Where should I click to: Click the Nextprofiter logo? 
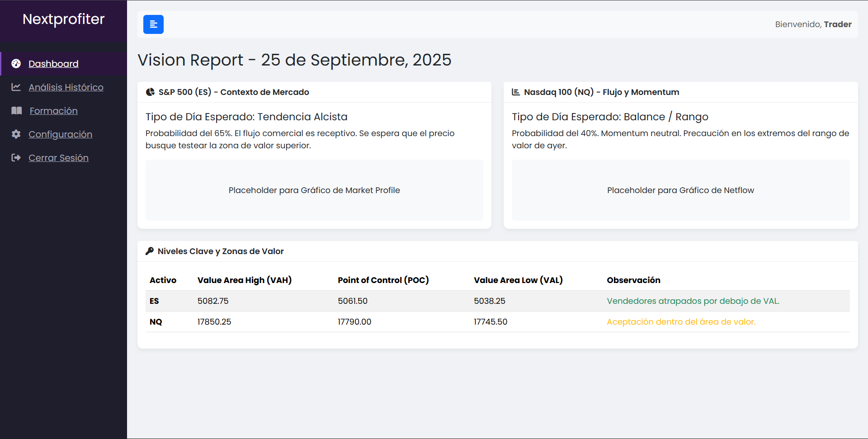[63, 19]
